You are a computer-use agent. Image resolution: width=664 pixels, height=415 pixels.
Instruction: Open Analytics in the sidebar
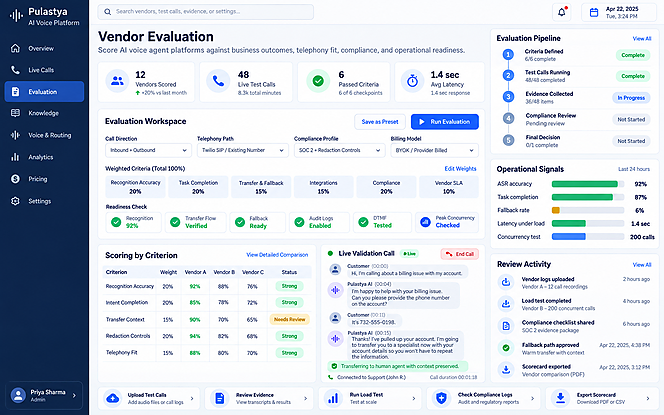point(44,157)
